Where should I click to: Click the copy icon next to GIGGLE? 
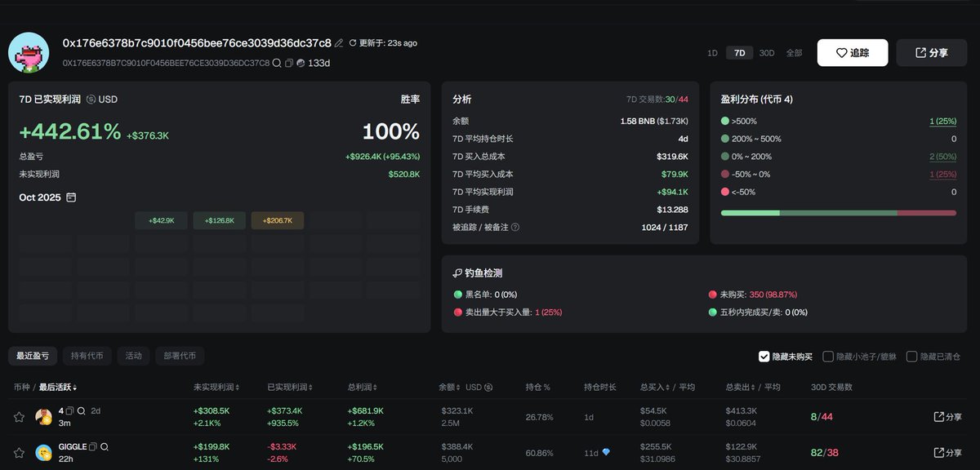[93, 447]
